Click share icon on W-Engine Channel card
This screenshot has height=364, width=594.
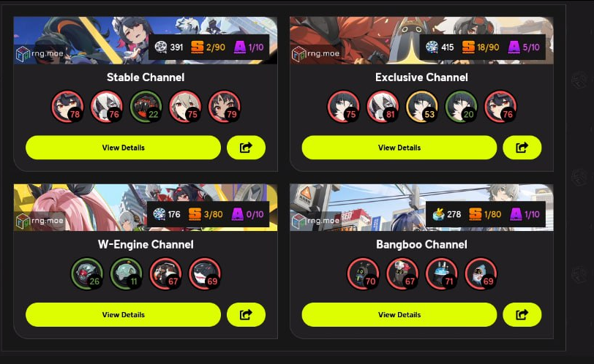pyautogui.click(x=246, y=314)
